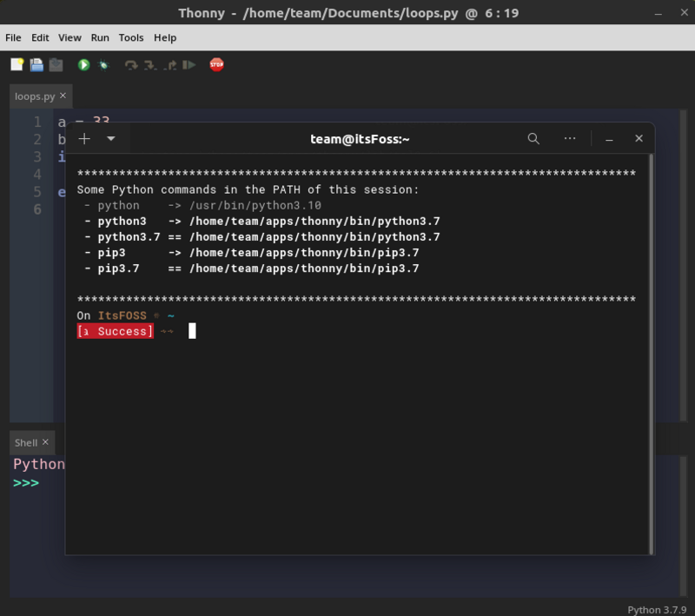
Task: Open search in the terminal window
Action: point(533,138)
